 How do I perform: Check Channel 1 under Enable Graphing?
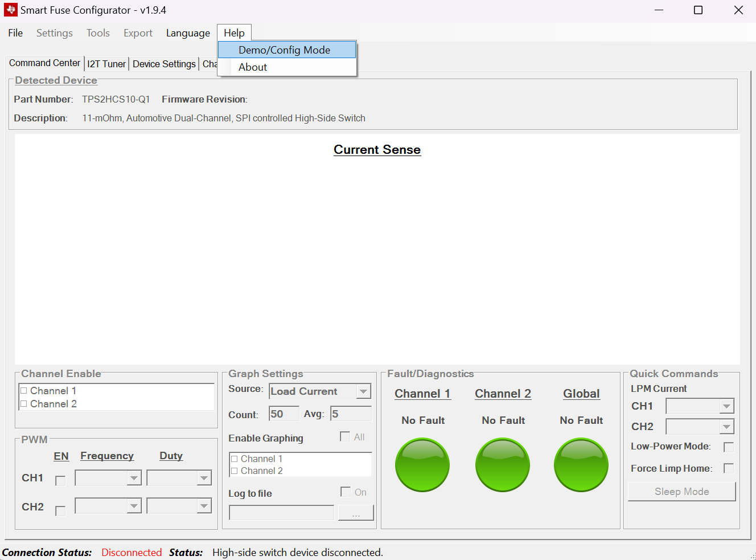click(235, 459)
